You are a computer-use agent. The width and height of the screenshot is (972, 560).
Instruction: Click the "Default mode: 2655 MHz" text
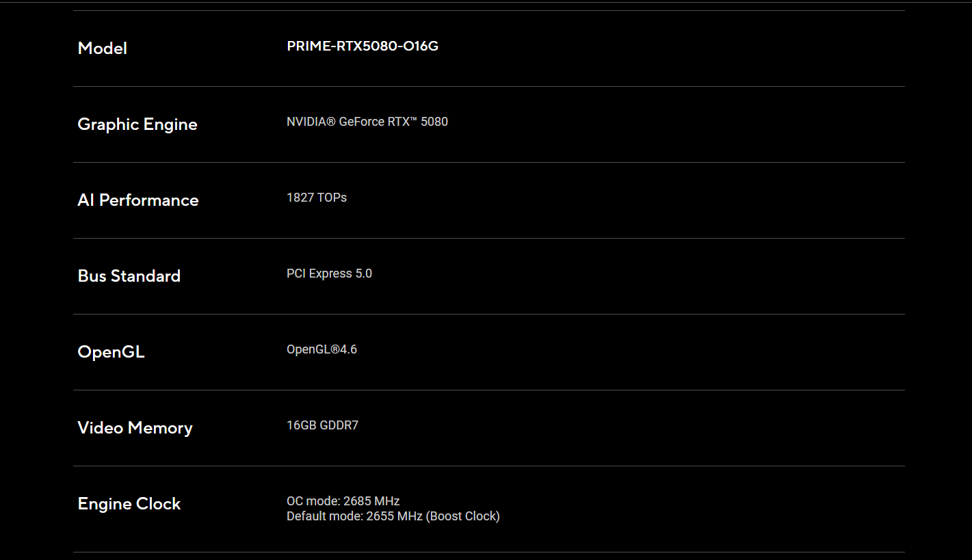click(354, 516)
